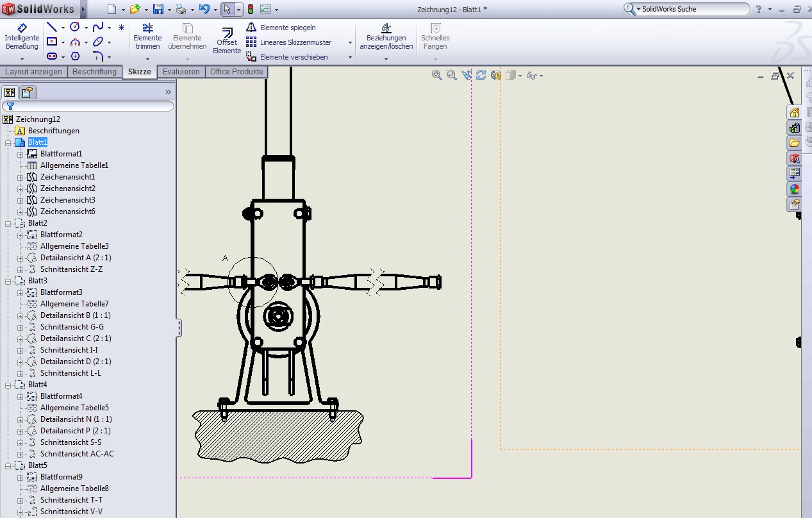Activate the Select cursor tool
The height and width of the screenshot is (518, 812).
tap(227, 9)
